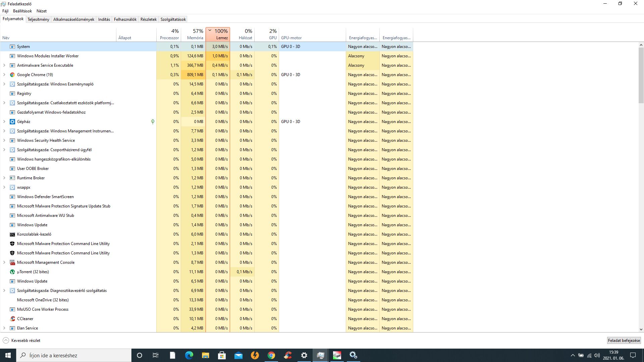This screenshot has height=362, width=644.
Task: Click the taskbar search box
Action: (x=74, y=355)
